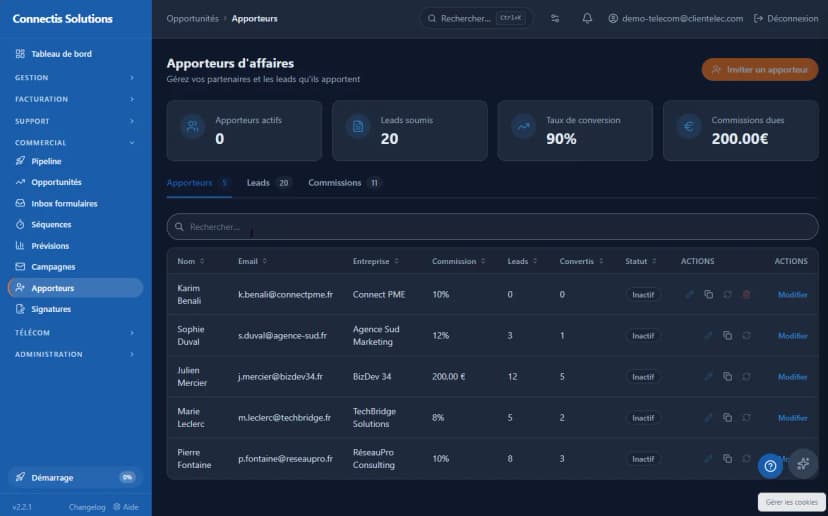Click the Inactif status badge for Karim Benali
Screen dimensions: 828x516
tap(643, 295)
